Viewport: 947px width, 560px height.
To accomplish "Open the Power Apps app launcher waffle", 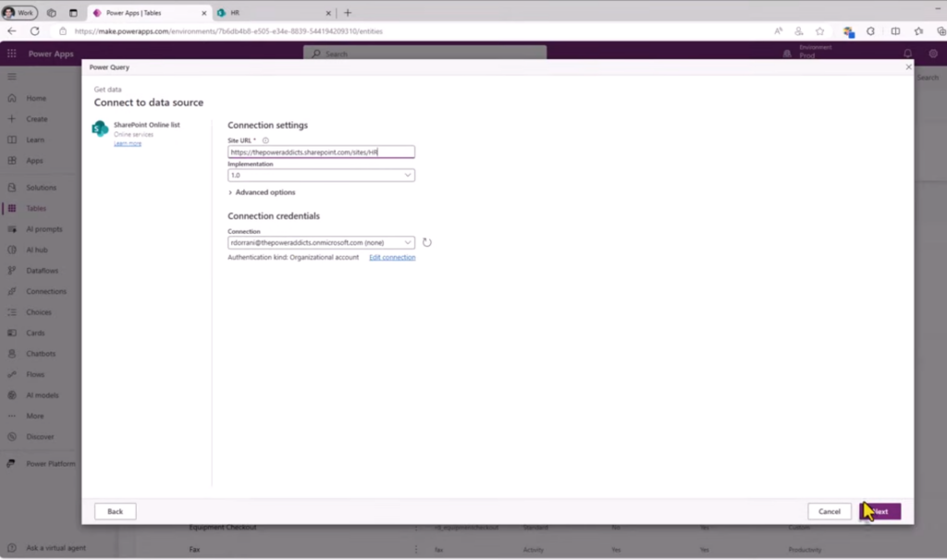I will [x=11, y=54].
